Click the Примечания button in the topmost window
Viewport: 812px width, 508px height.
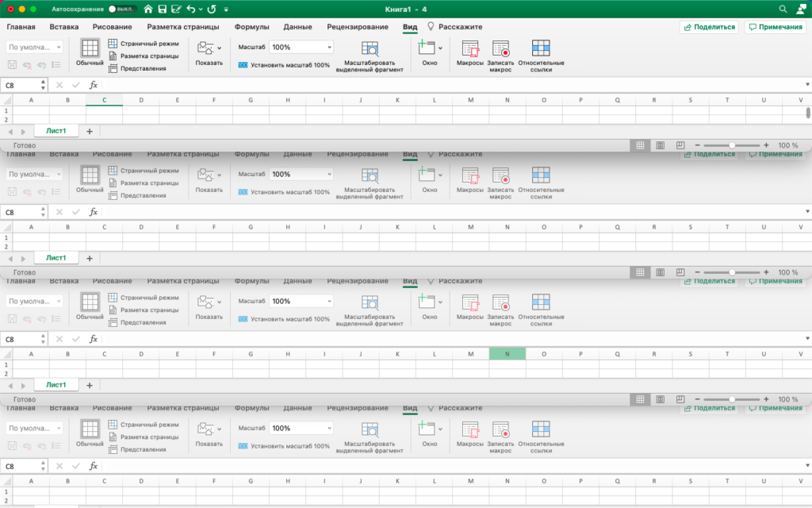775,27
